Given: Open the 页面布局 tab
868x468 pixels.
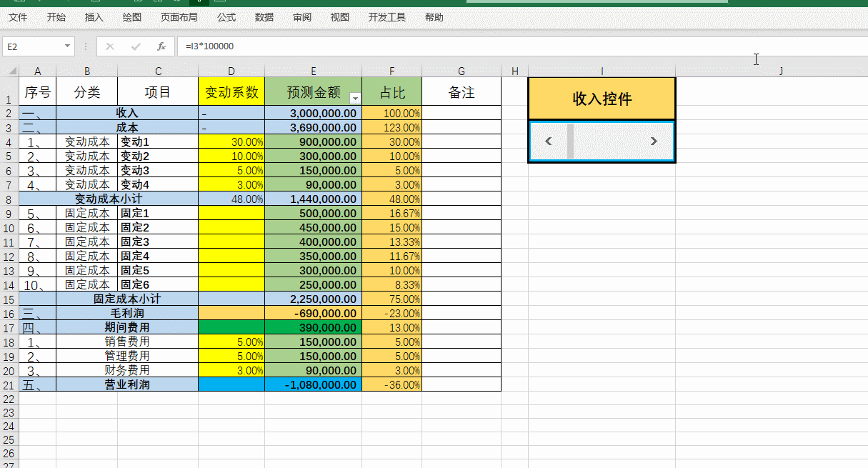Looking at the screenshot, I should pyautogui.click(x=179, y=17).
